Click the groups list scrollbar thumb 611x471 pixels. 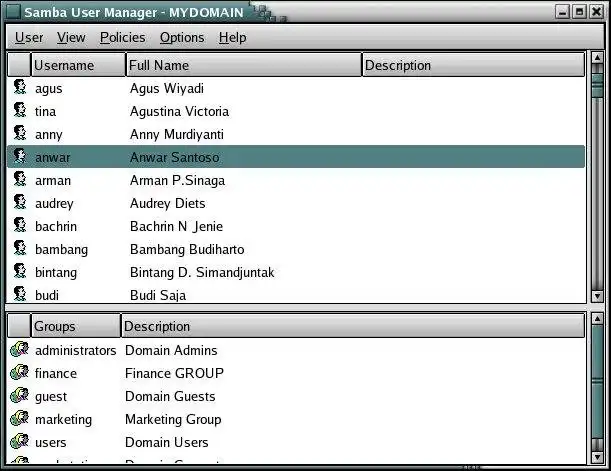click(x=597, y=382)
